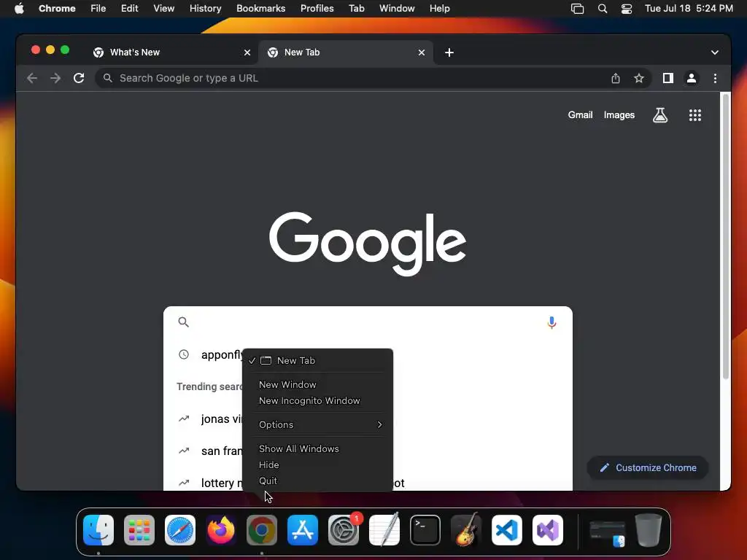Close the New Tab tab
Viewport: 747px width, 560px height.
421,52
